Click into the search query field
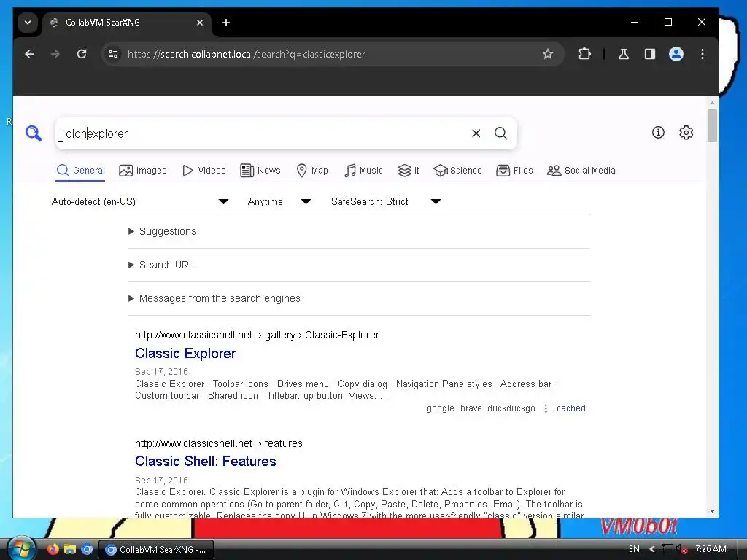747x560 pixels. pos(262,134)
